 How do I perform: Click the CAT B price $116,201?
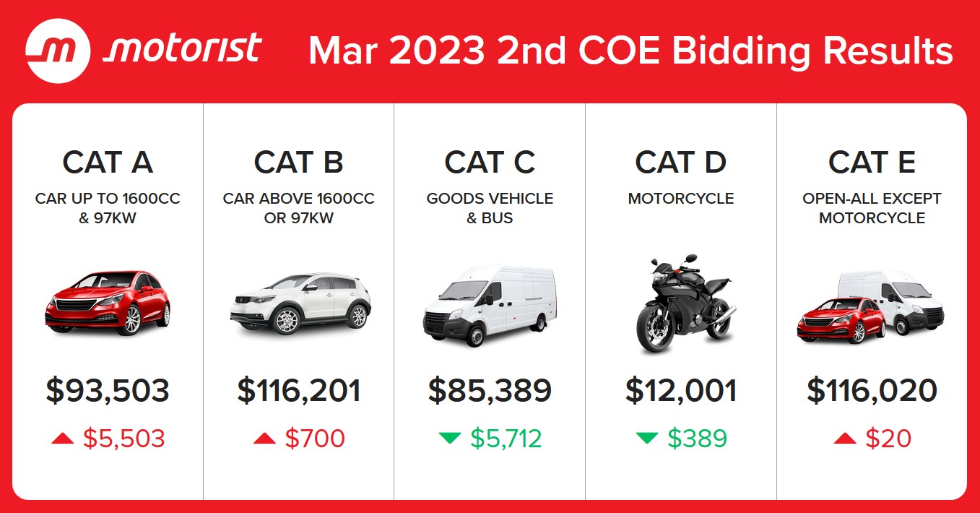pos(299,391)
